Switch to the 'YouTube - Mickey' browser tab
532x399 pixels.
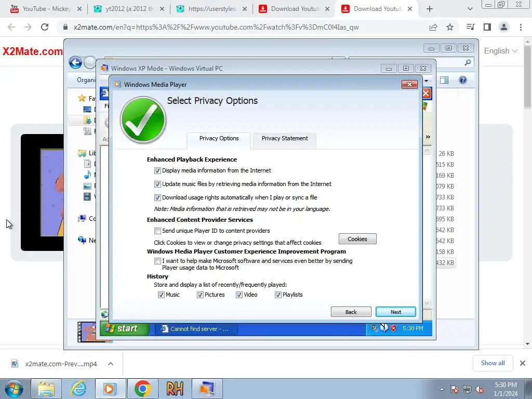click(x=46, y=9)
